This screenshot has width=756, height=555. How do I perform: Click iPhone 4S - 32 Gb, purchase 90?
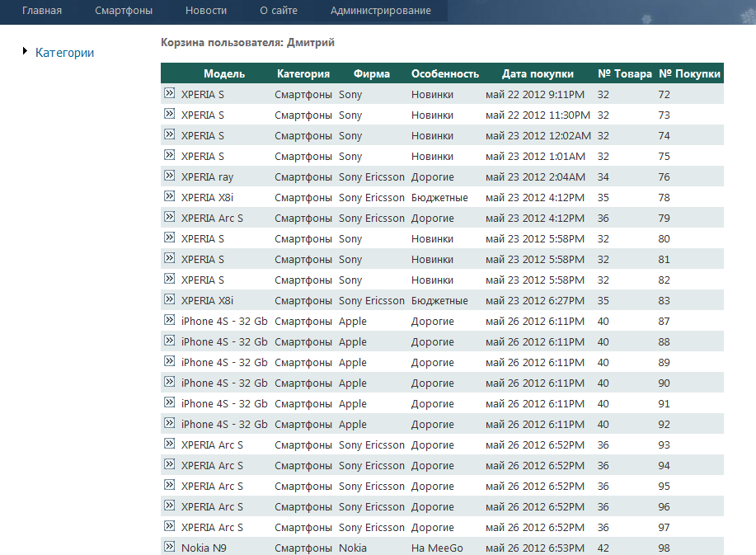point(224,383)
